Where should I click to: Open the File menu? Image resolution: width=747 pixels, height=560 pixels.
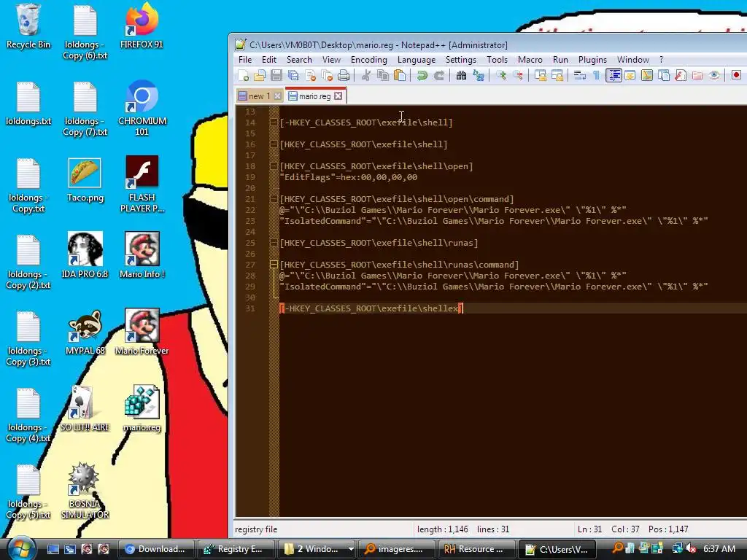pos(245,60)
